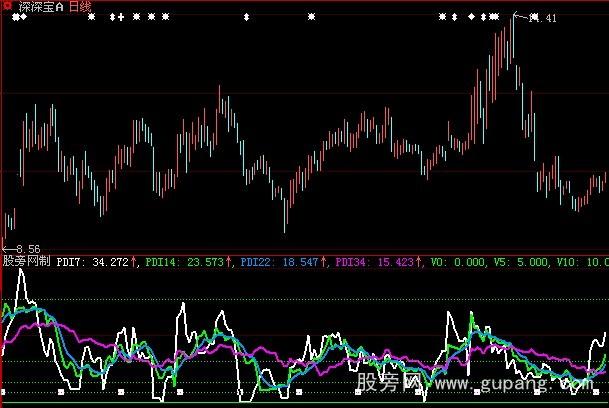Select the blue PDI22 indicator label
This screenshot has height=408, width=609.
point(258,262)
